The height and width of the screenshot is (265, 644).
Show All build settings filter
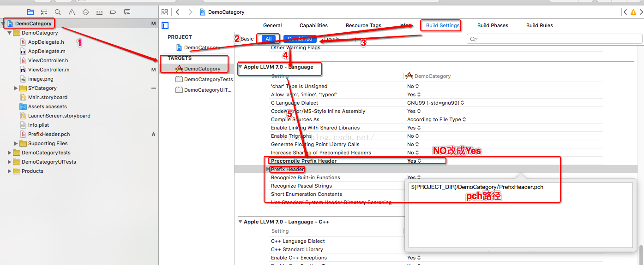[269, 39]
